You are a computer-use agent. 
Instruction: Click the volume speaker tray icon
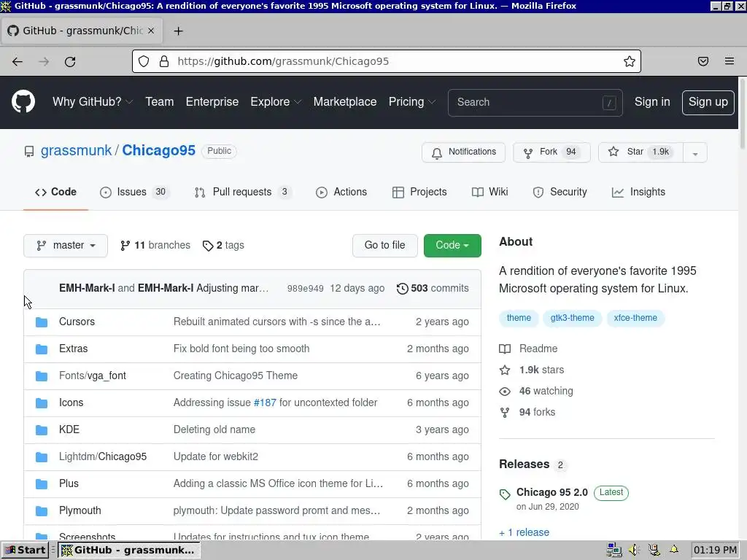(634, 550)
